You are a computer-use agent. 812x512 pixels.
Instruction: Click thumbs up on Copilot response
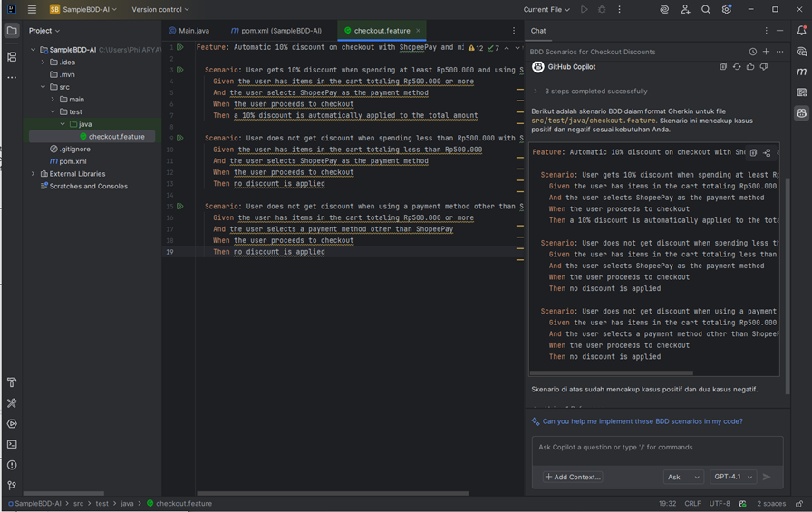coord(750,67)
